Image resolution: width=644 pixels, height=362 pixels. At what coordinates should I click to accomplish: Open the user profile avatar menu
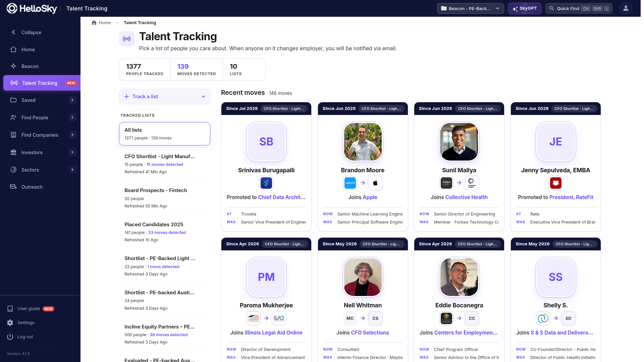[626, 8]
